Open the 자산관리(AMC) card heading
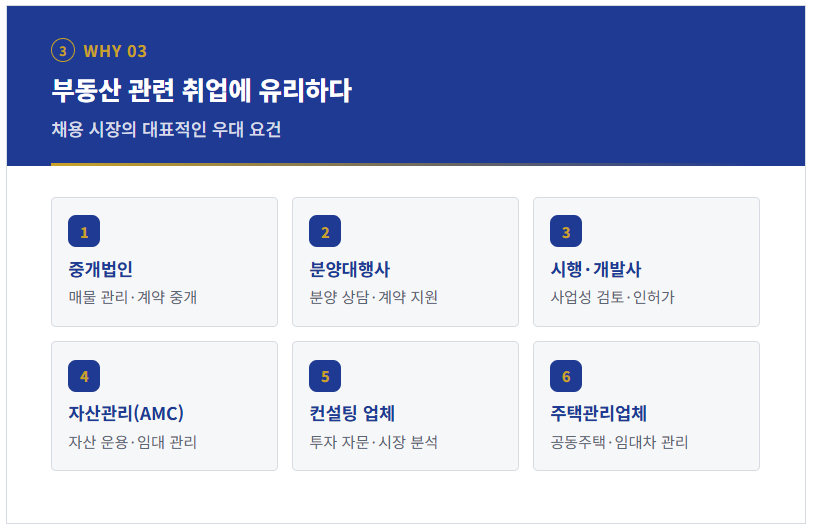The image size is (816, 527). [x=126, y=414]
